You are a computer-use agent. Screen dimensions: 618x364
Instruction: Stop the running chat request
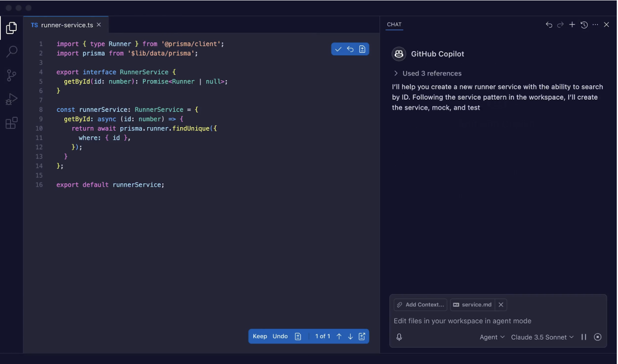coord(597,337)
